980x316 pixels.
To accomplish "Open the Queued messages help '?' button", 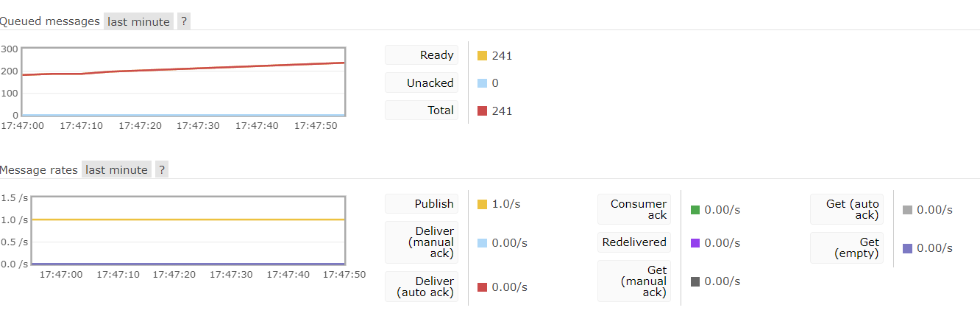I will pos(184,21).
